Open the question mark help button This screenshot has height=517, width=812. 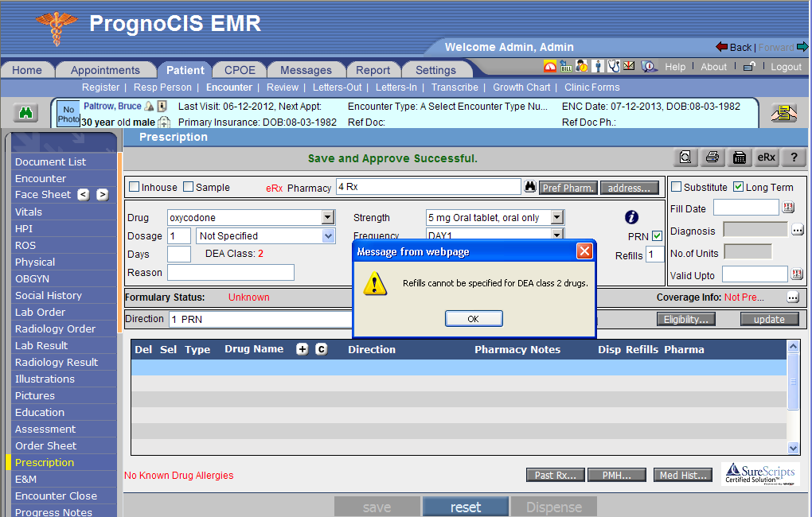[x=794, y=157]
